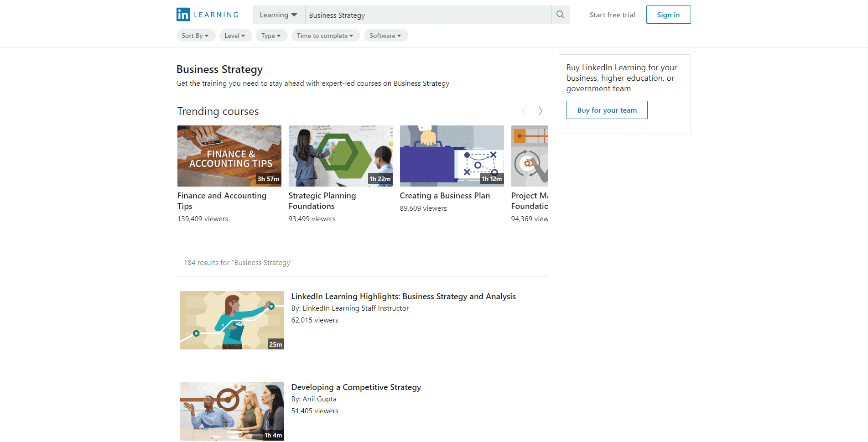Click 'By: LinkedIn Learning Staff Instructor' text

click(x=350, y=308)
